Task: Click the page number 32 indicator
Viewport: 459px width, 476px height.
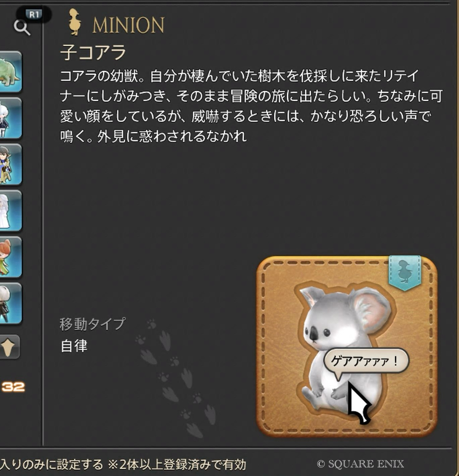Action: [13, 387]
